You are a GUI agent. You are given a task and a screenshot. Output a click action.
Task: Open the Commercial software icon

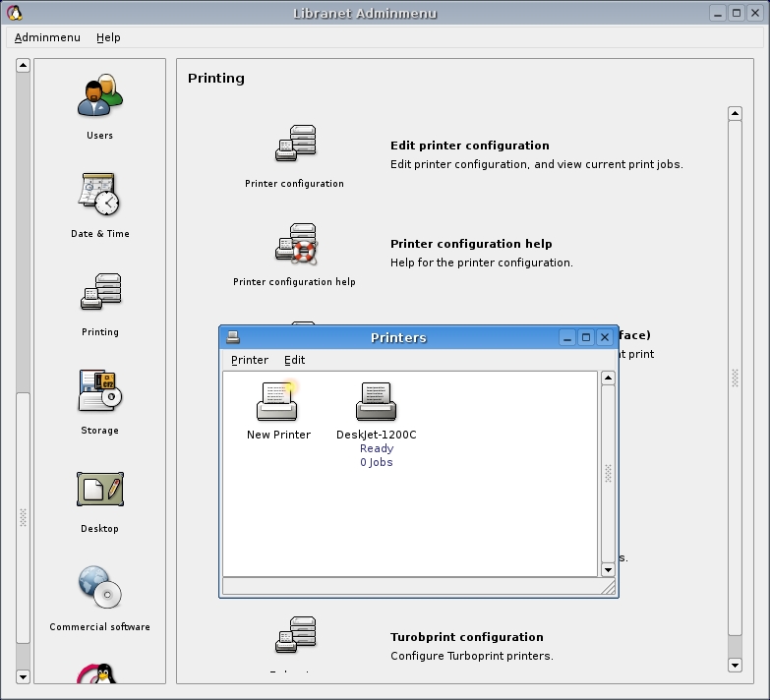[x=99, y=588]
